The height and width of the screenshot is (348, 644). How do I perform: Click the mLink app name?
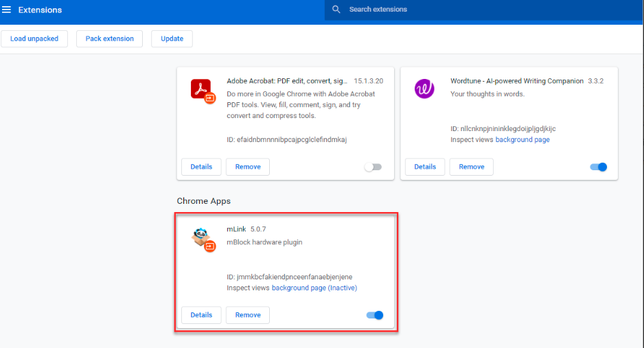click(x=236, y=229)
